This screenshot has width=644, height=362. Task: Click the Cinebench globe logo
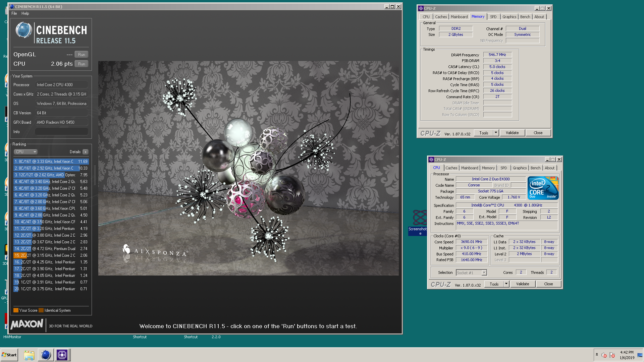pos(23,30)
